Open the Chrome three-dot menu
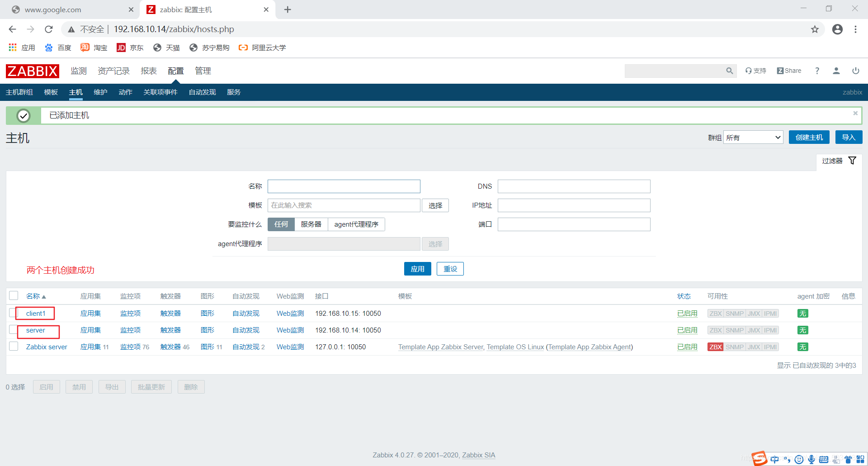The image size is (868, 466). (855, 29)
